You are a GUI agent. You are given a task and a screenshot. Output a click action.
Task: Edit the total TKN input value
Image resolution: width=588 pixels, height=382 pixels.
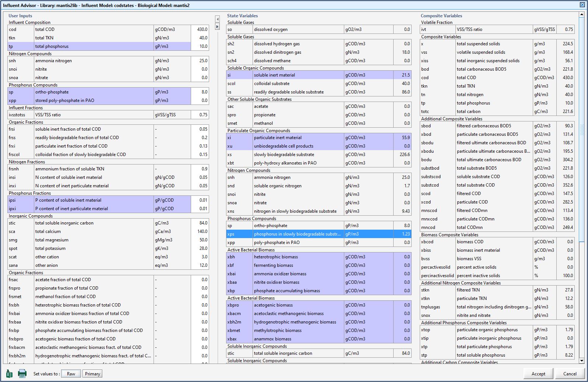(200, 38)
